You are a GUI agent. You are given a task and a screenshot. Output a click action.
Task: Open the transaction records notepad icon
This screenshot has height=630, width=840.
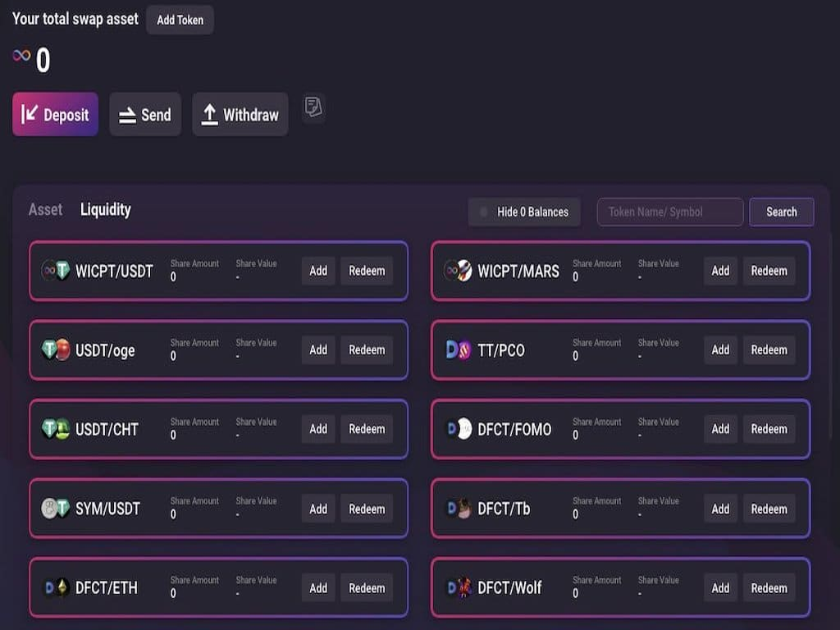click(x=313, y=107)
